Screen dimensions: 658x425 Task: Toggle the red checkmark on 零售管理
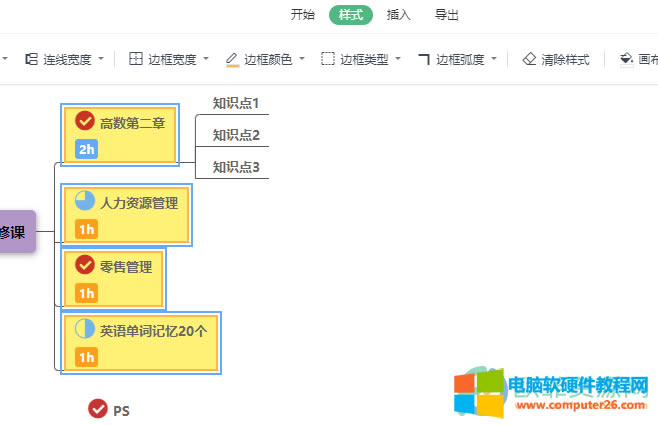pyautogui.click(x=86, y=266)
